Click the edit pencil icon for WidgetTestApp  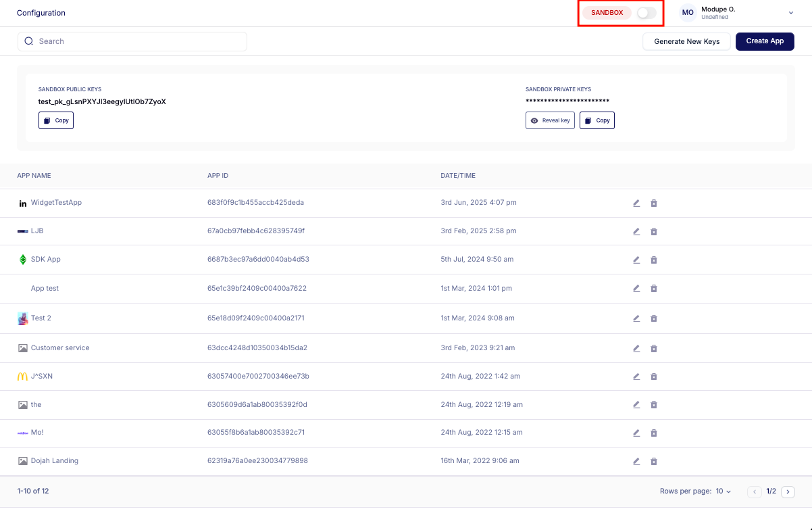click(x=636, y=203)
